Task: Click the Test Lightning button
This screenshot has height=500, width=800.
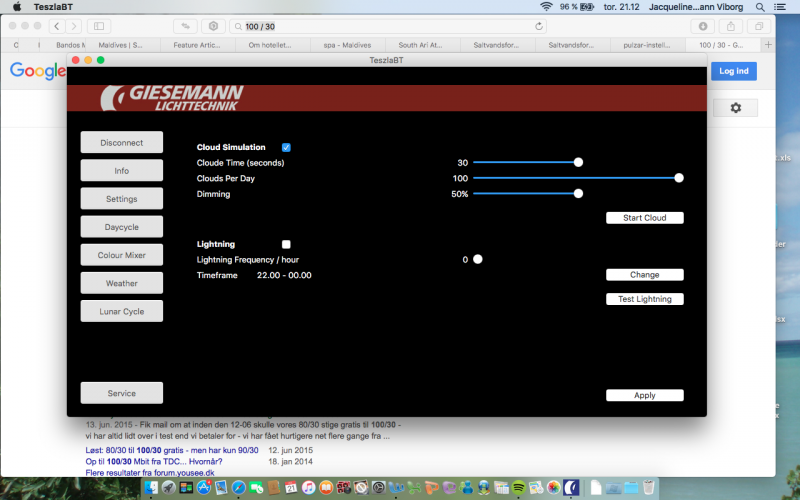Action: 645,299
